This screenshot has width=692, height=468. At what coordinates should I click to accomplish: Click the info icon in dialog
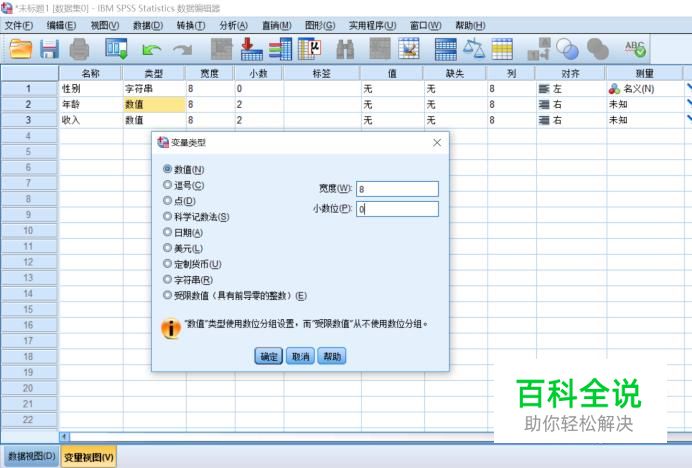coord(171,328)
